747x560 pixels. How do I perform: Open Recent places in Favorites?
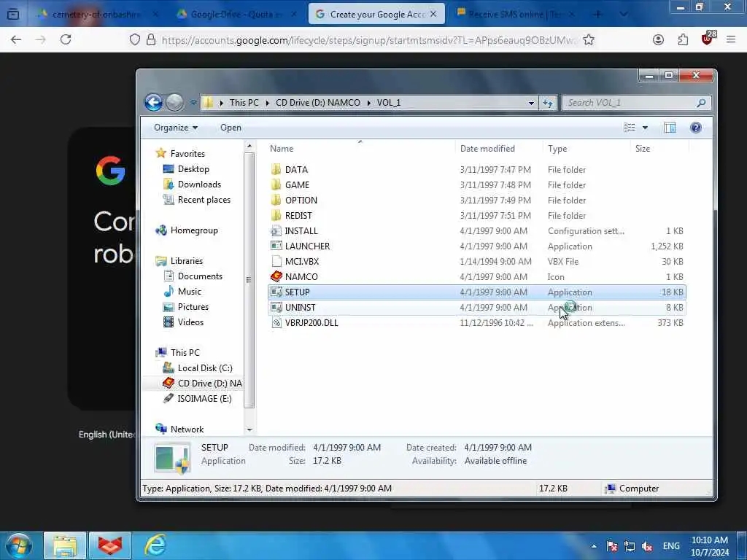click(x=204, y=200)
